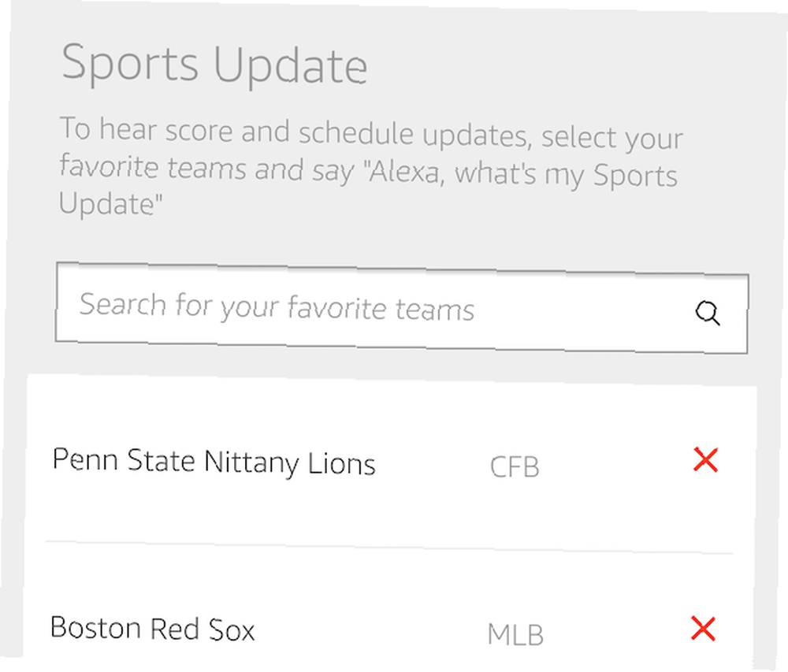Viewport: 788px width, 672px height.
Task: Focus the favorite teams search field
Action: 402,308
